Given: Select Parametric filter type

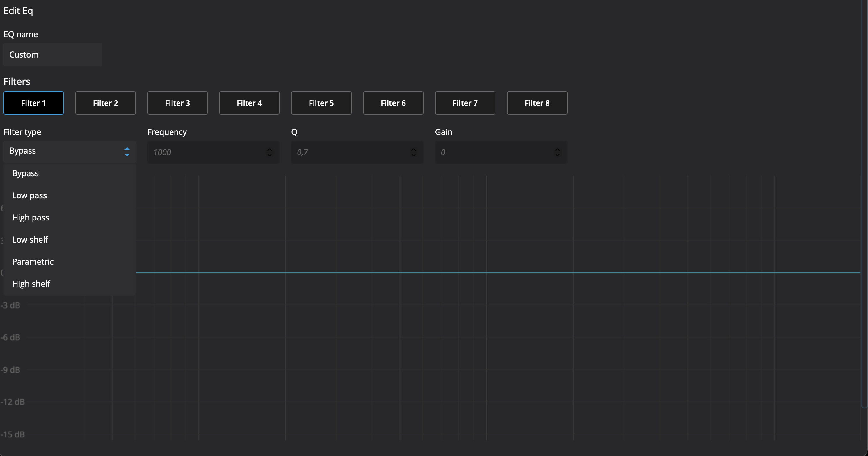Looking at the screenshot, I should pos(33,262).
